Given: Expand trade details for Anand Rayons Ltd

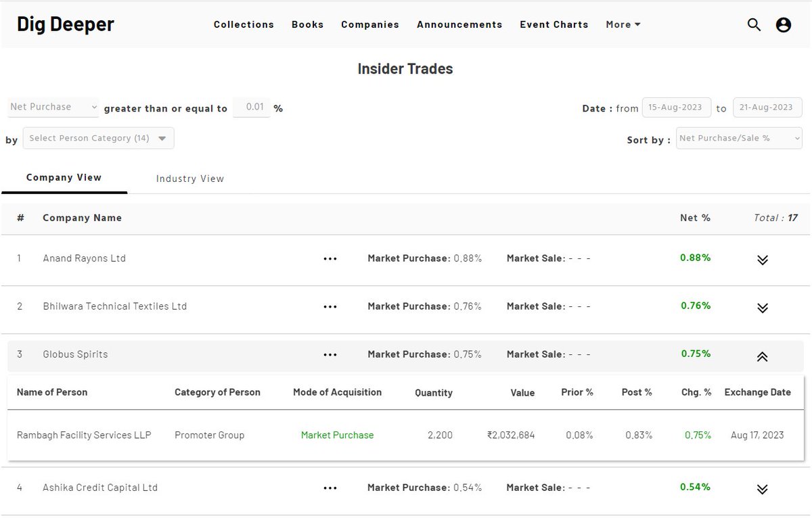Looking at the screenshot, I should point(763,260).
